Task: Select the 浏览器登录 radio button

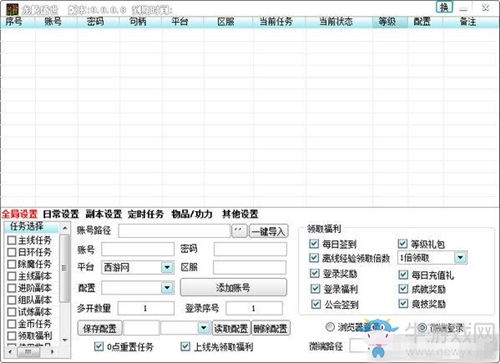Action: pyautogui.click(x=330, y=327)
